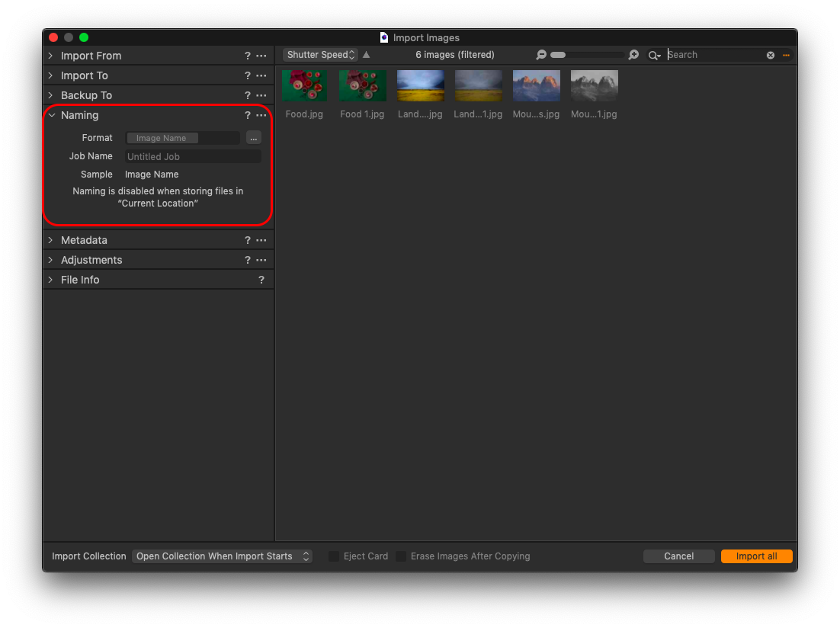Screen dimensions: 840x628
Task: Open the Shutter Speed sort dropdown
Action: (x=320, y=55)
